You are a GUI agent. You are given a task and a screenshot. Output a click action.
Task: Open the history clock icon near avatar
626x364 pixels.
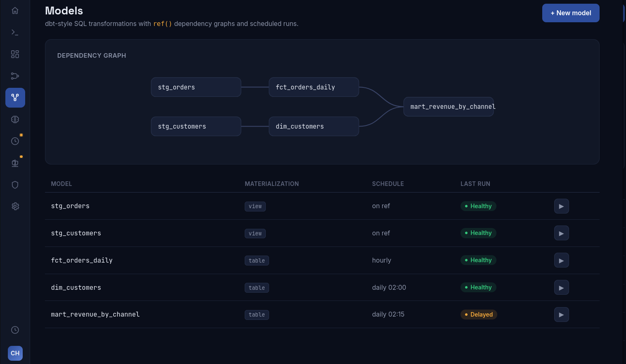click(15, 330)
